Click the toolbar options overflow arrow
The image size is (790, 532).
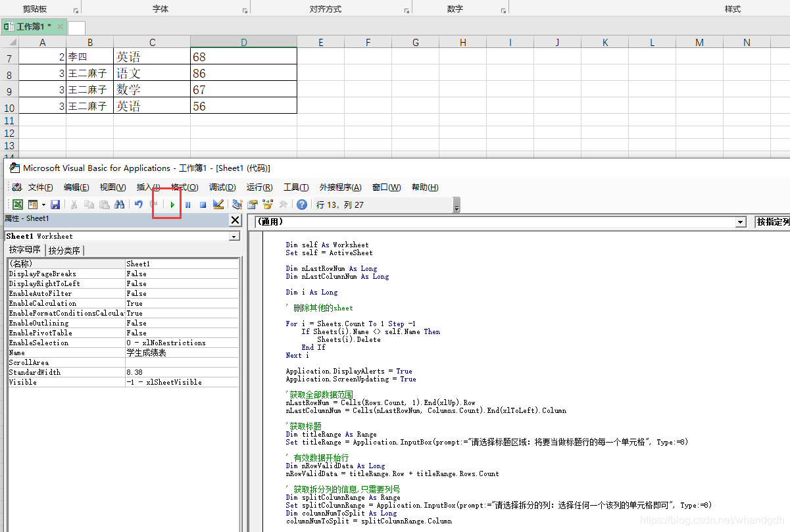coord(457,206)
